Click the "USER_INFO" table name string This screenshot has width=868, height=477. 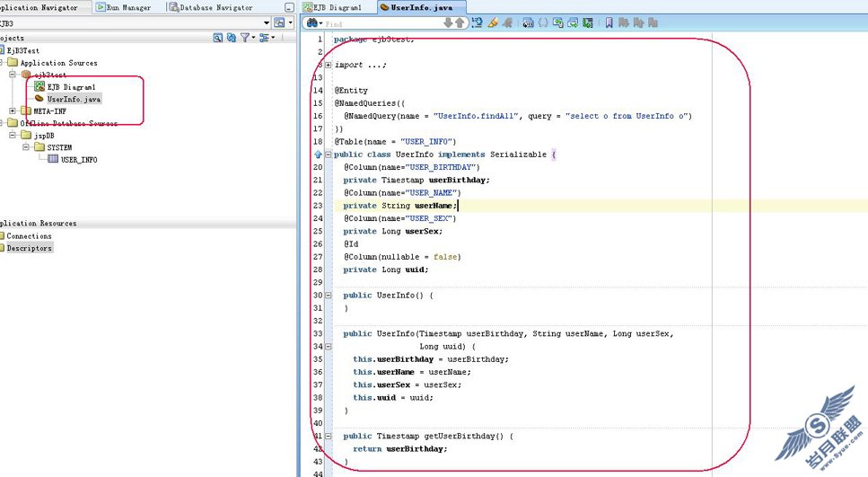pyautogui.click(x=428, y=142)
